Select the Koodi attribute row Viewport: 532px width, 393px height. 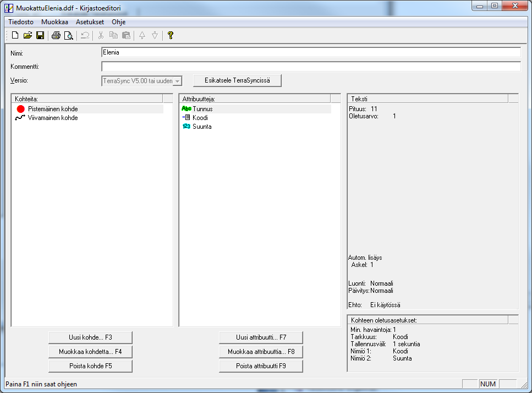pos(256,118)
